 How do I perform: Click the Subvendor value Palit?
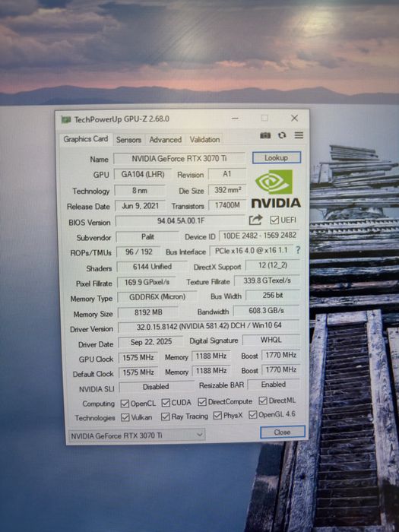(147, 237)
